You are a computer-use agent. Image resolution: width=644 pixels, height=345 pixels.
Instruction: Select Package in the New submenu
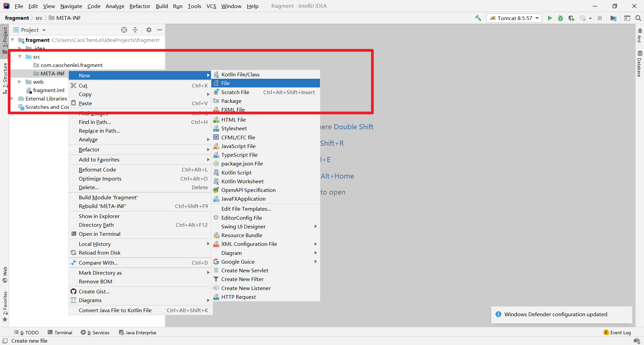(x=265, y=101)
